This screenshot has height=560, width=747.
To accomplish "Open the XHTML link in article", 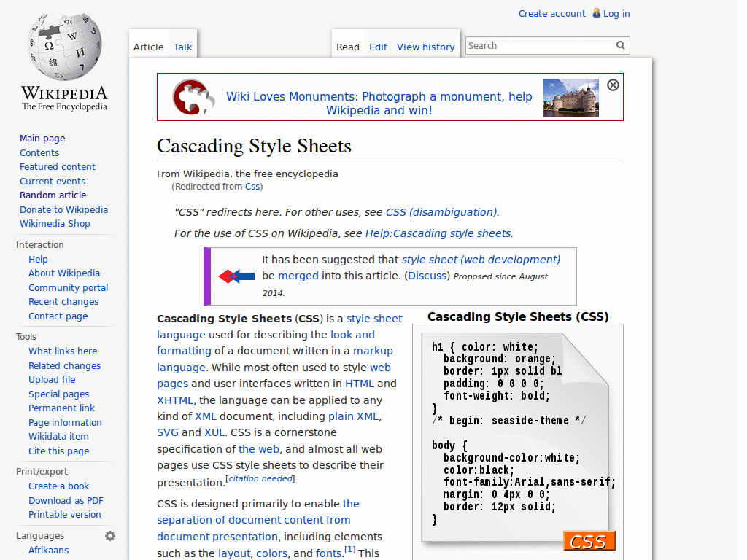I will coord(175,400).
